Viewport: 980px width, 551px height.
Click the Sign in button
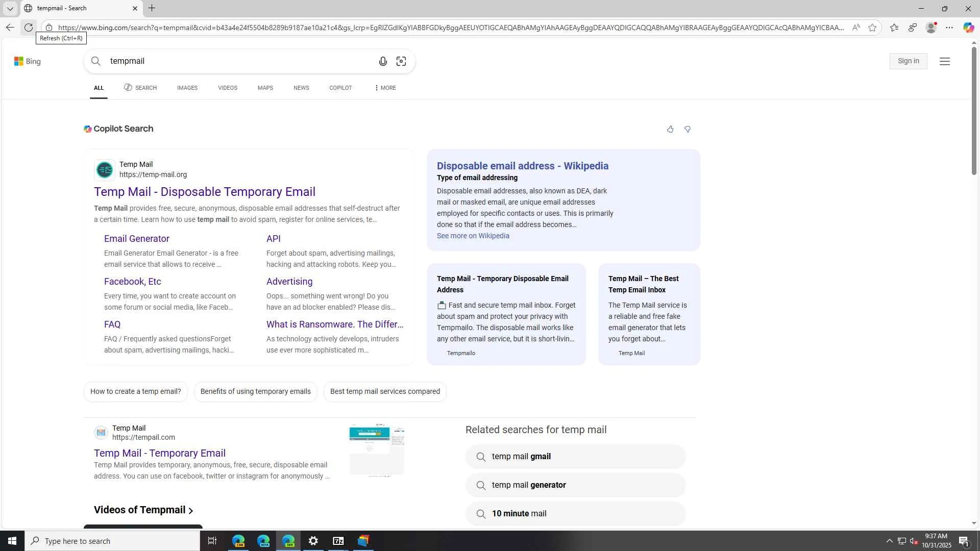pos(908,61)
